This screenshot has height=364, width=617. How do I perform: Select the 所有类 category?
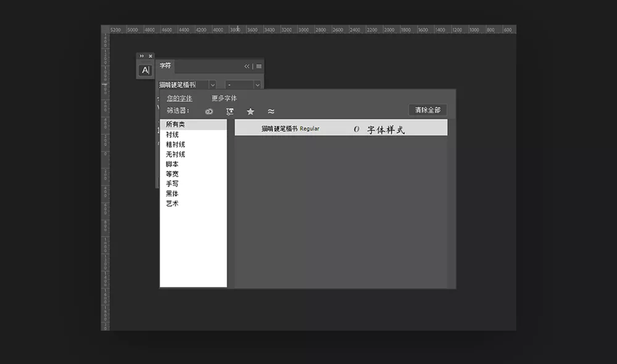[x=175, y=125]
